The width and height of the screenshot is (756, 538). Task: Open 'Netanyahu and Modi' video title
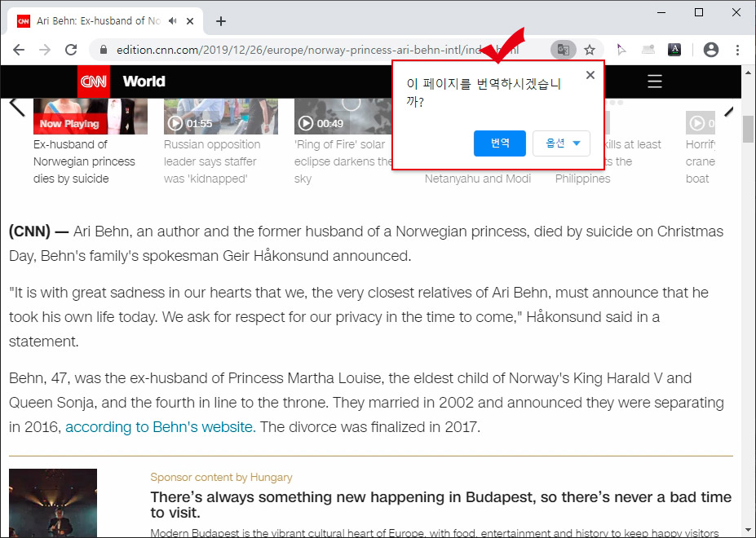click(x=478, y=179)
